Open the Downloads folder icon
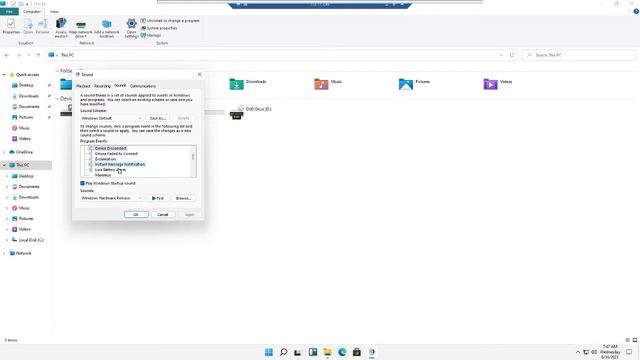This screenshot has height=360, width=640. click(x=236, y=84)
